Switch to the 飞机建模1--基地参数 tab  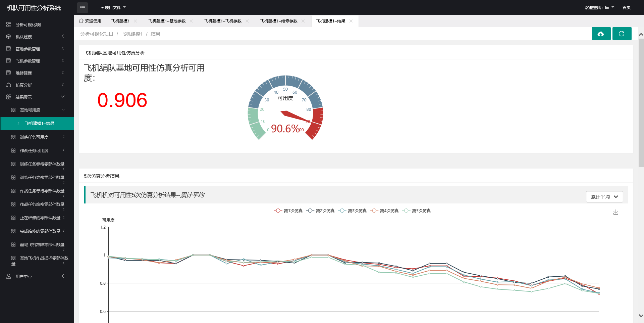[x=167, y=21]
